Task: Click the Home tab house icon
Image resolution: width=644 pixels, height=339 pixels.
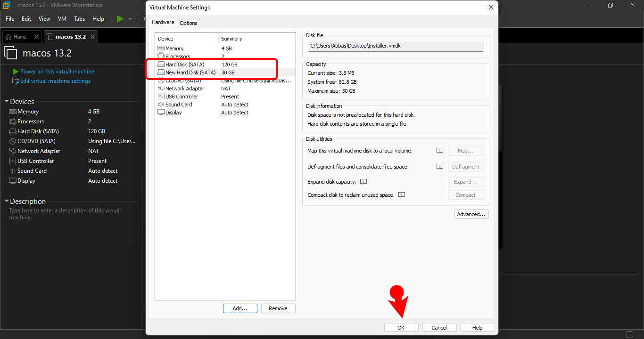Action: click(8, 37)
